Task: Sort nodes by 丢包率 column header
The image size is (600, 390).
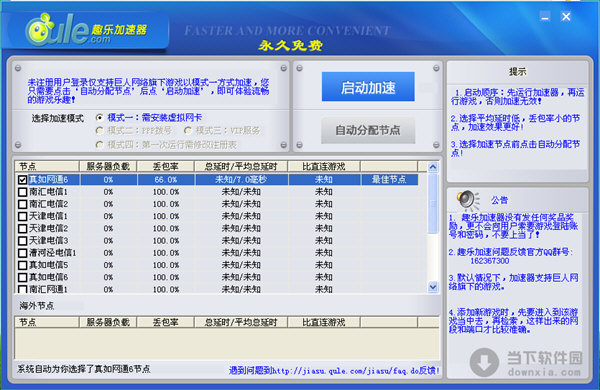Action: point(166,166)
